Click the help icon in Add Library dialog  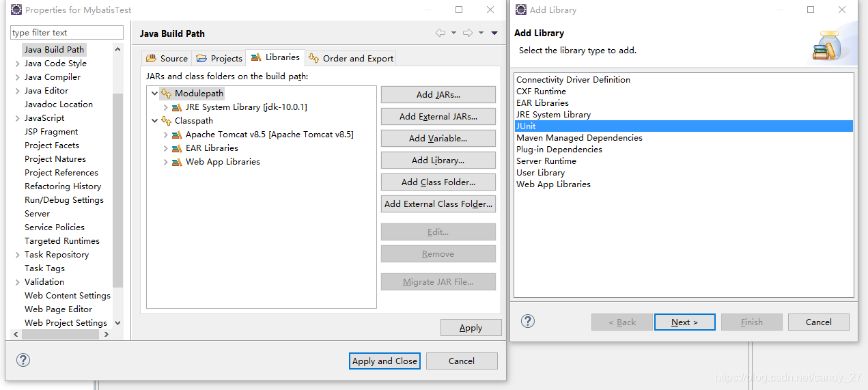[528, 321]
